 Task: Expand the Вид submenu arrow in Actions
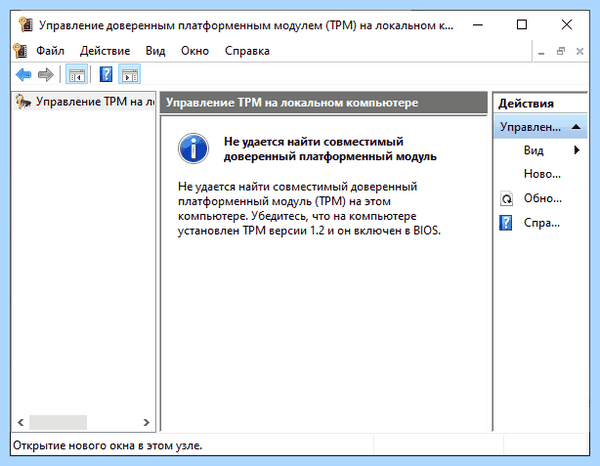tap(577, 150)
